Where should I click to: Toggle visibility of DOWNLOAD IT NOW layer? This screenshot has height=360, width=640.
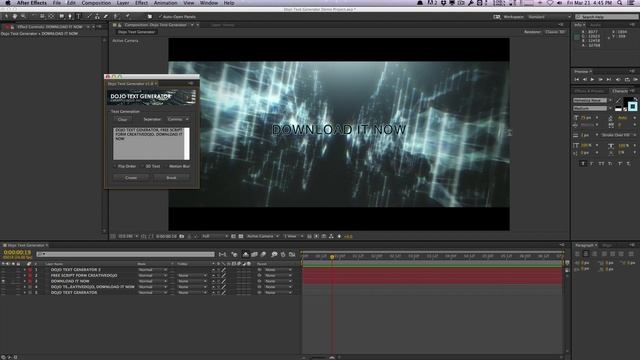(x=3, y=281)
